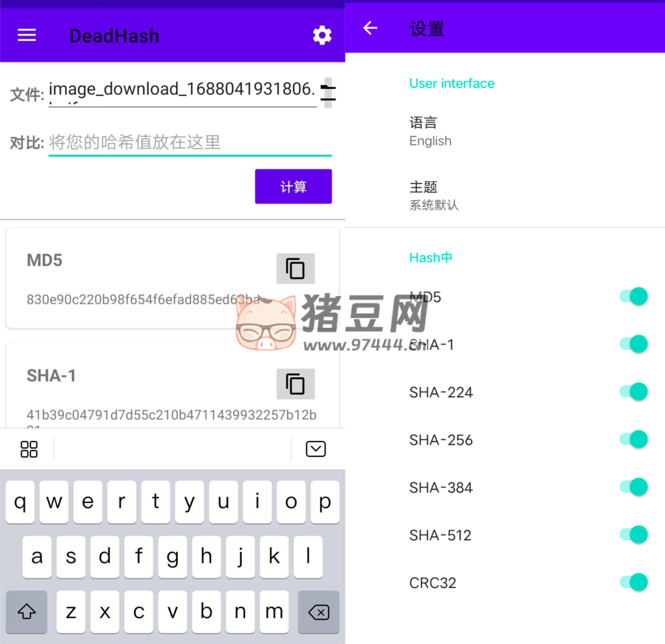Open settings via gear icon
665x644 pixels.
[x=322, y=36]
